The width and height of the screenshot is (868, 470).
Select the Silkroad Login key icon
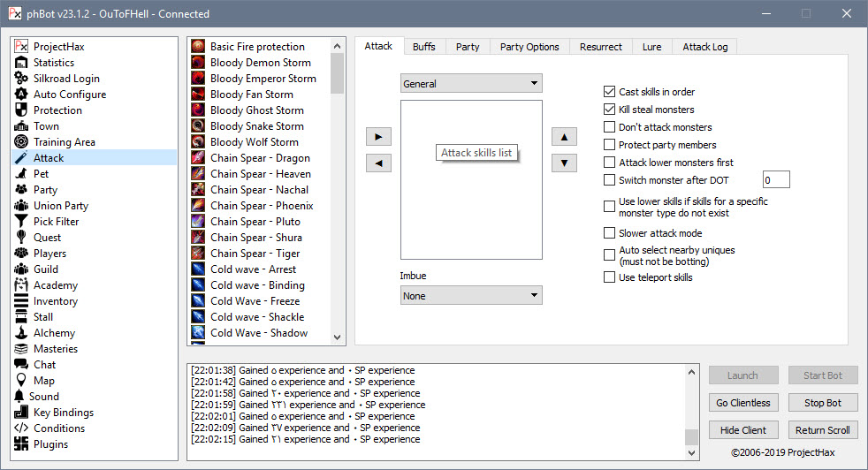(x=21, y=79)
